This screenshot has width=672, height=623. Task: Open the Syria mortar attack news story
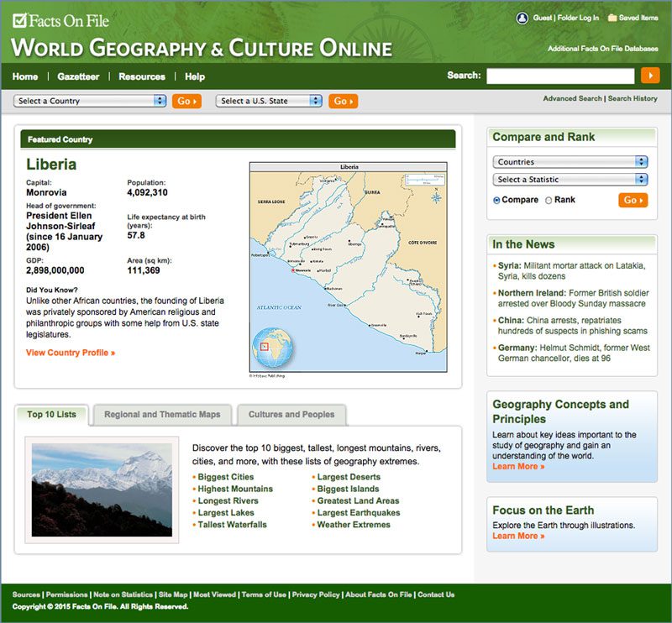pos(571,271)
